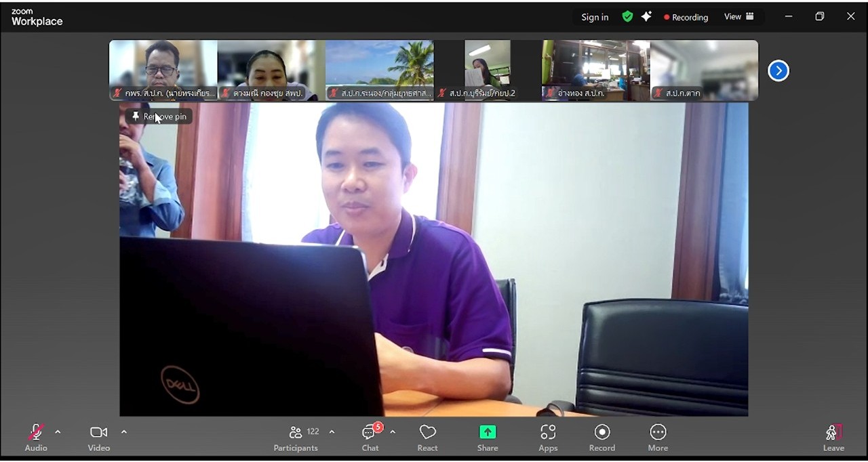Click the Remove pin button
This screenshot has height=462, width=868.
(159, 117)
